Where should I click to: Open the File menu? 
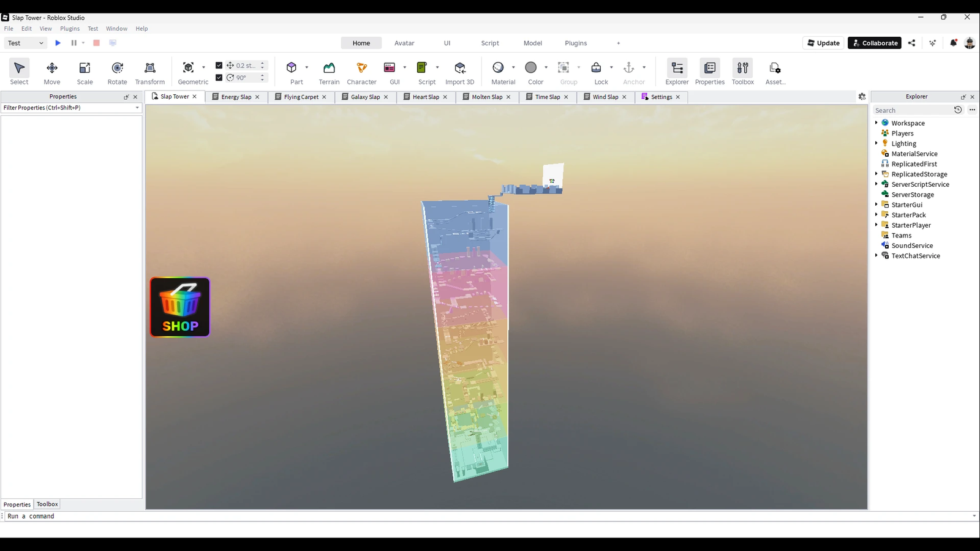[x=9, y=29]
